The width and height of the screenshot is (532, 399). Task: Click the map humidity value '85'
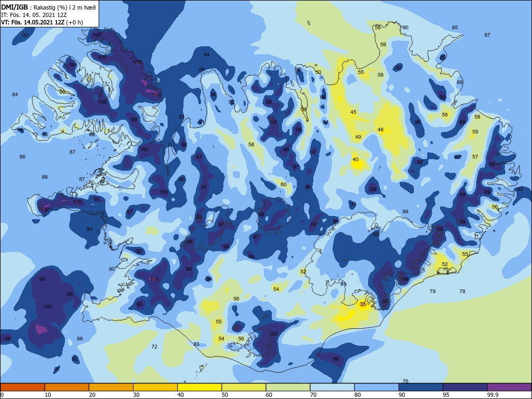[455, 28]
